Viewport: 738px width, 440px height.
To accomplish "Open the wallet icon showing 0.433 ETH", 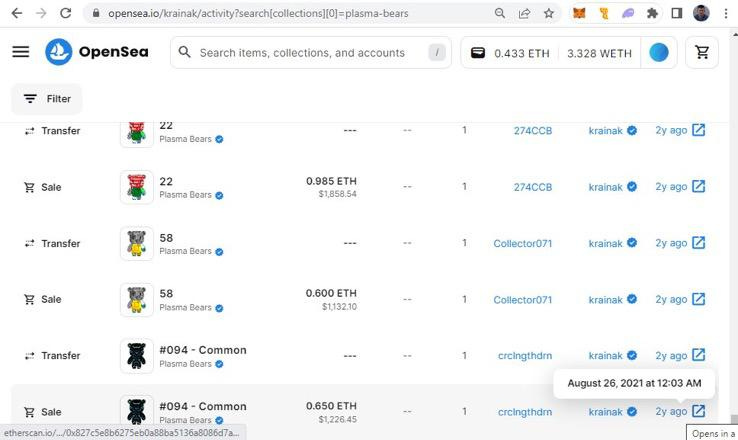I will (478, 52).
